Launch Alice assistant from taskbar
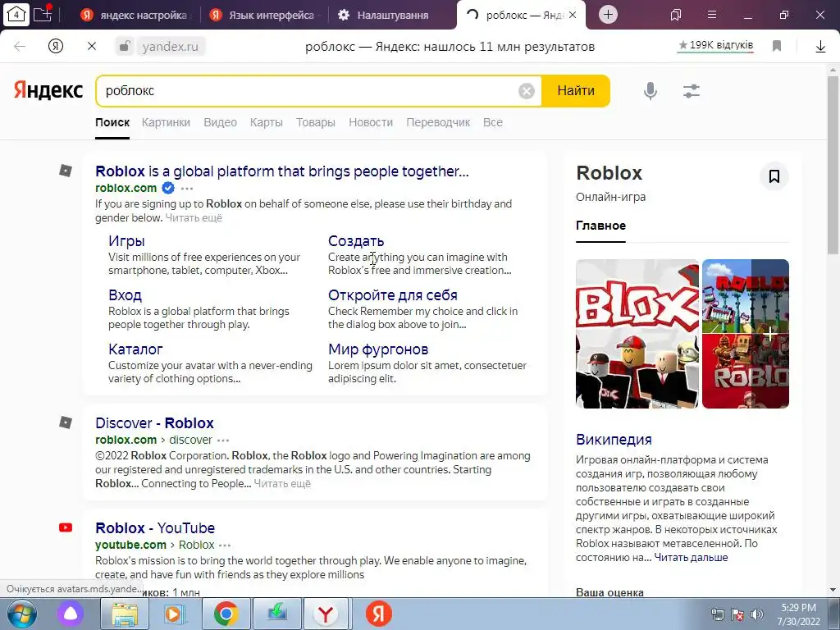 [71, 614]
